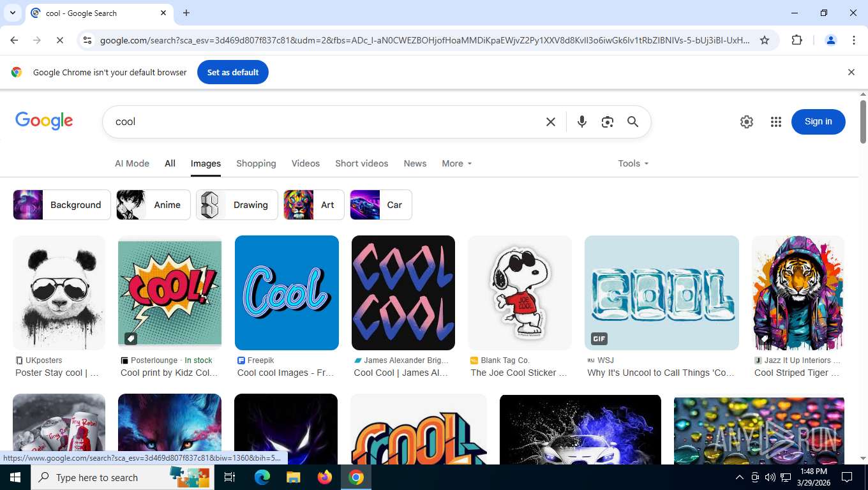Open the Snoopy Joe Cool sticker image
Screen dimensions: 868x490
pos(520,293)
